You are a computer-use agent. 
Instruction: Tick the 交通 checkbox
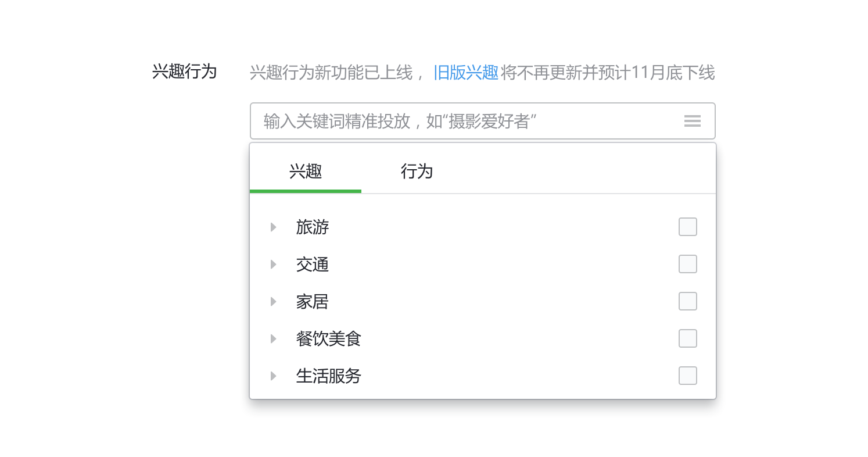688,264
